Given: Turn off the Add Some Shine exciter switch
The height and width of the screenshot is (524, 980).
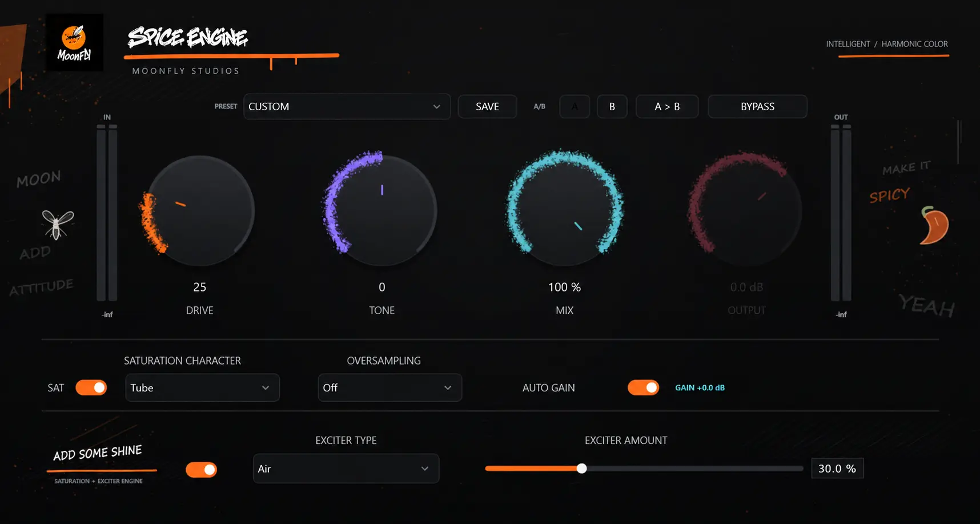Looking at the screenshot, I should point(201,470).
